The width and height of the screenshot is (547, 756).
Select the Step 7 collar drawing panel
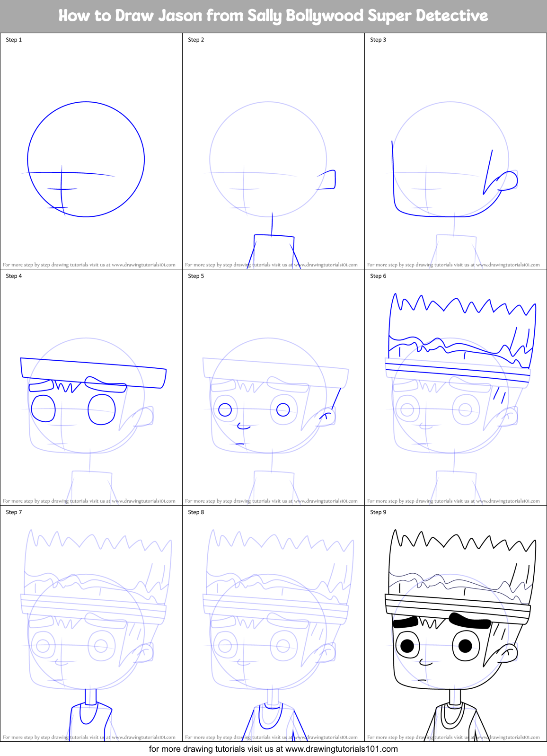tap(91, 623)
